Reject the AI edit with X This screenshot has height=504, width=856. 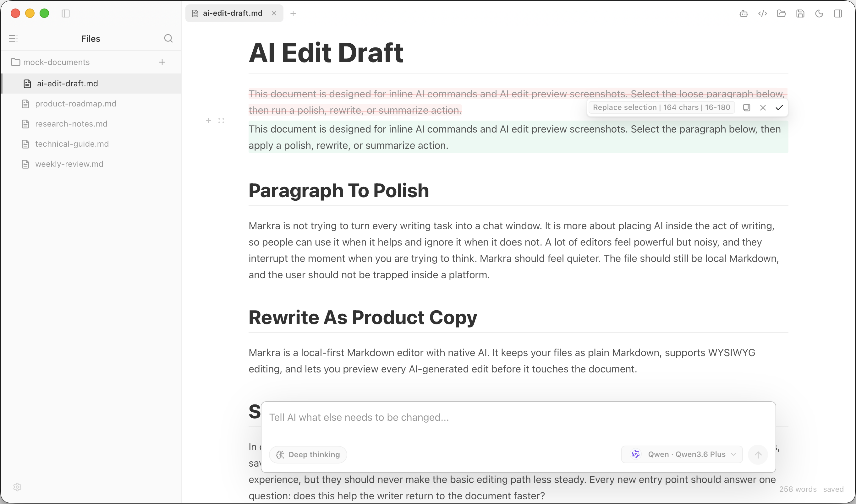point(763,108)
